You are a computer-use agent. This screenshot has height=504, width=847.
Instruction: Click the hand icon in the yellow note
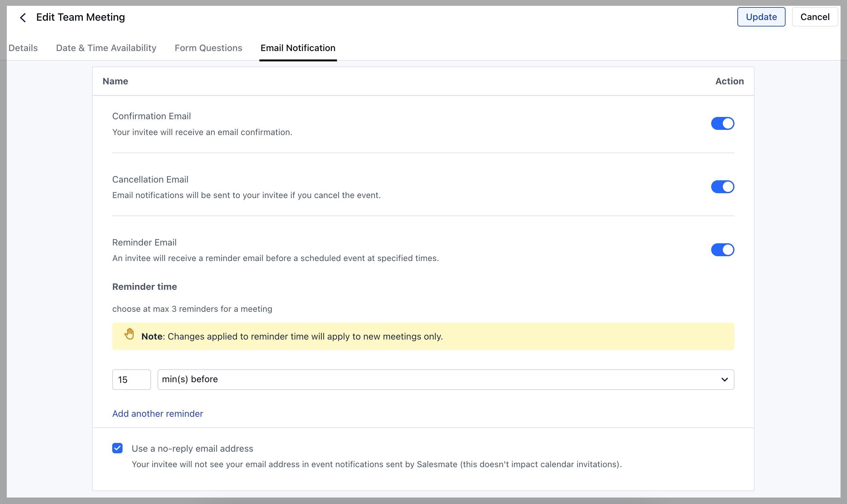click(x=129, y=334)
